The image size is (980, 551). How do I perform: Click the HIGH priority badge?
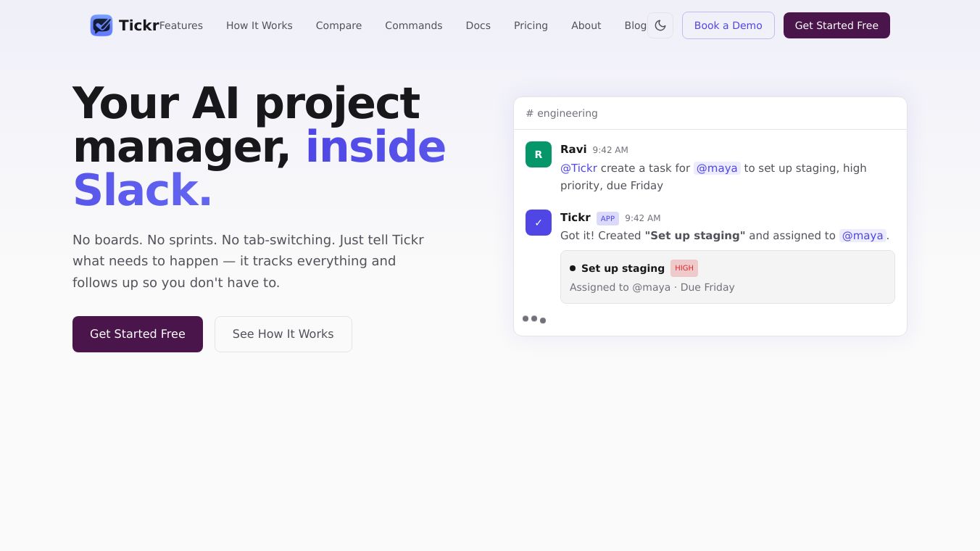click(684, 268)
